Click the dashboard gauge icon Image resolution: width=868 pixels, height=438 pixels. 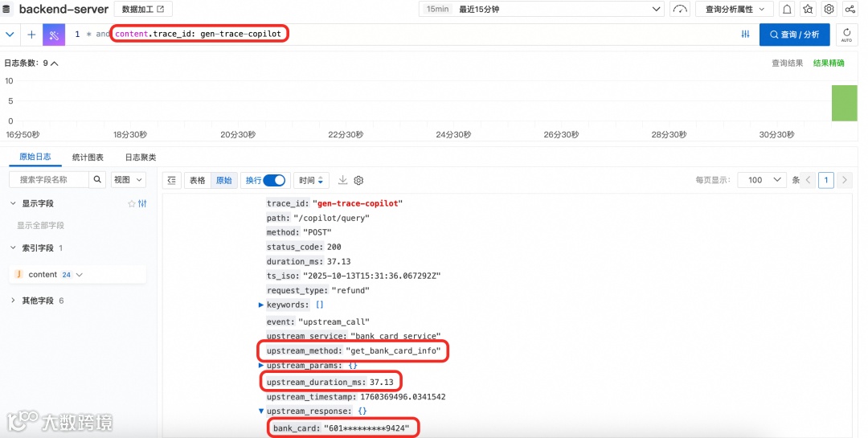tap(680, 10)
